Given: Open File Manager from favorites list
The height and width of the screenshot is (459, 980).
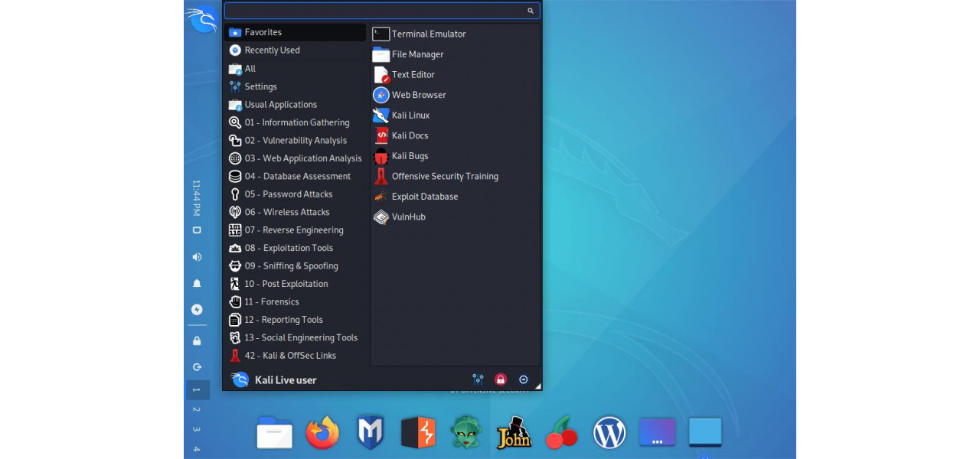Looking at the screenshot, I should (455, 54).
